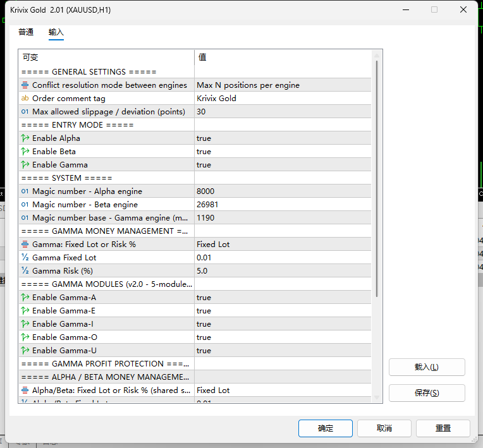Viewport: 483px width, 448px height.
Task: Click the 确定 button
Action: [326, 428]
